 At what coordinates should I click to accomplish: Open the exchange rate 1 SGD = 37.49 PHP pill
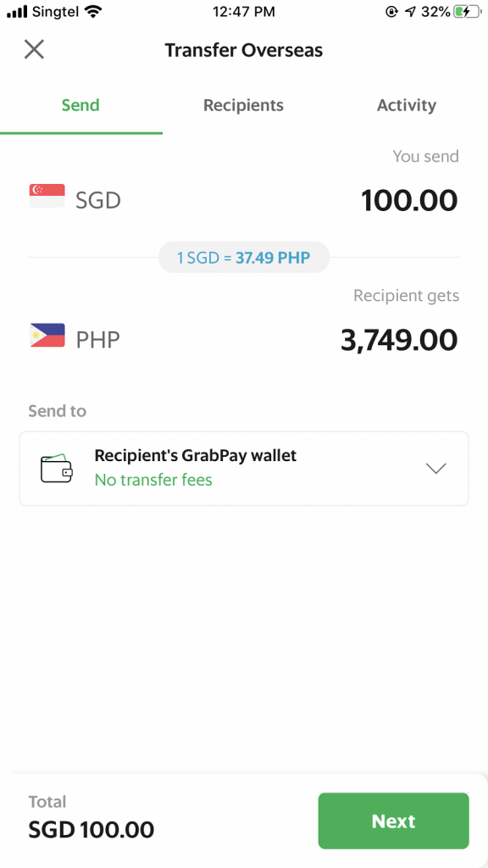[243, 256]
